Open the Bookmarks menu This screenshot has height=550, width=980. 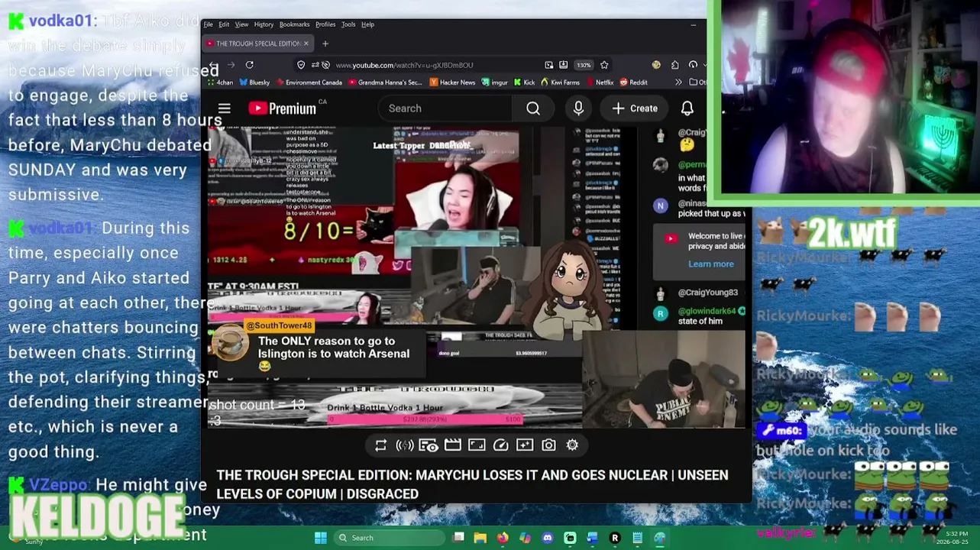(x=294, y=24)
